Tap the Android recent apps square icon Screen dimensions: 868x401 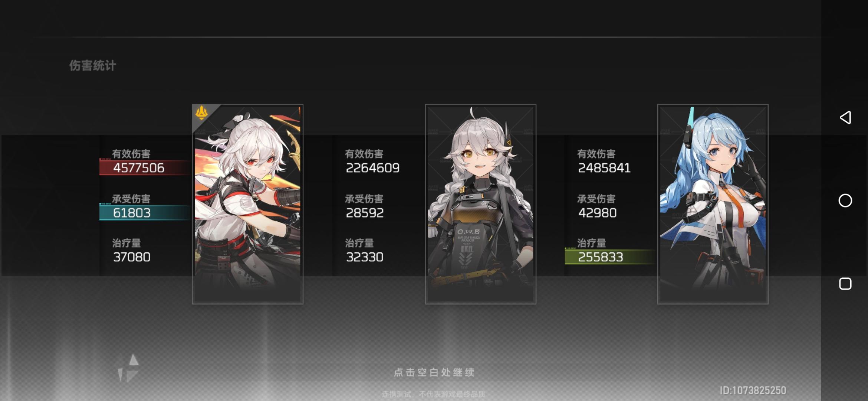point(845,284)
